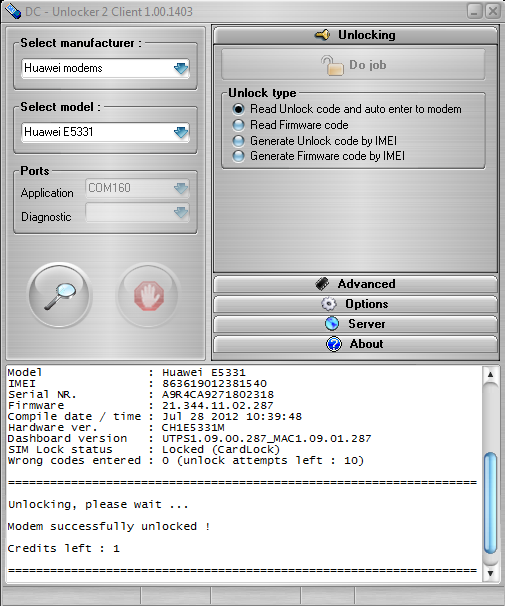Open the Advanced panel
Screen dimensions: 505x606
click(355, 284)
